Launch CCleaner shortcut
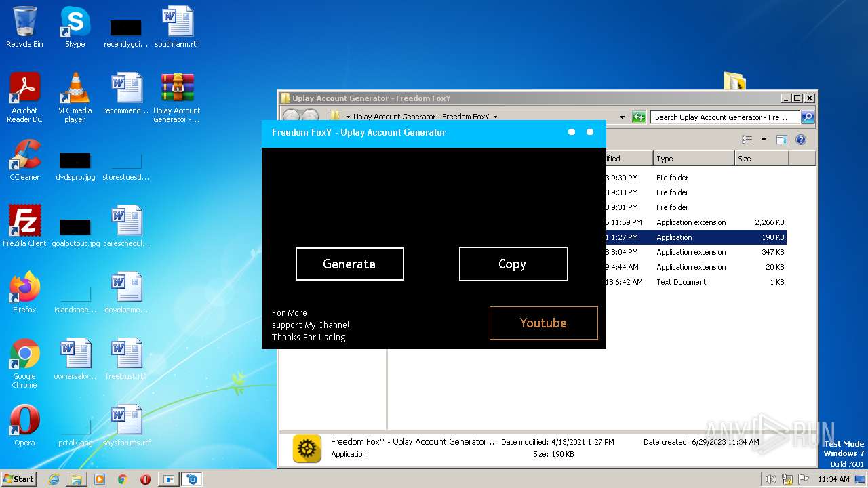 point(24,161)
